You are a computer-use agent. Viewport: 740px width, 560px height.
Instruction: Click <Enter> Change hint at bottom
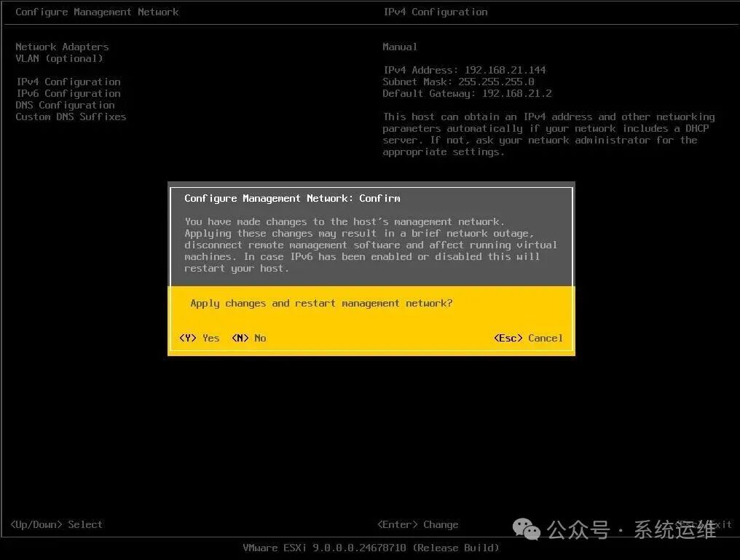[417, 524]
